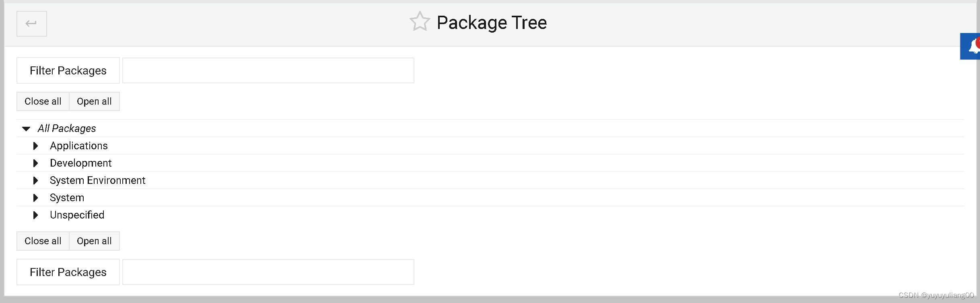Click the back arrow icon
This screenshot has height=303, width=980.
coord(31,23)
